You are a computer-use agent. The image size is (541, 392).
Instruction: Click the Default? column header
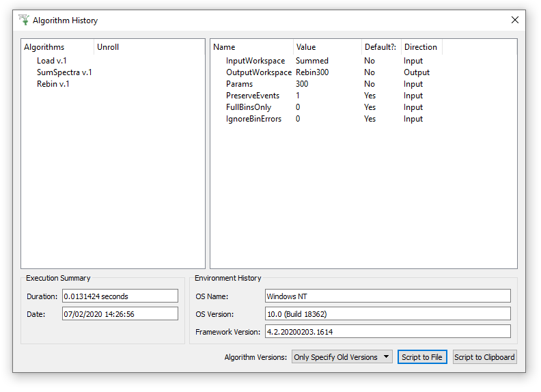pos(380,47)
